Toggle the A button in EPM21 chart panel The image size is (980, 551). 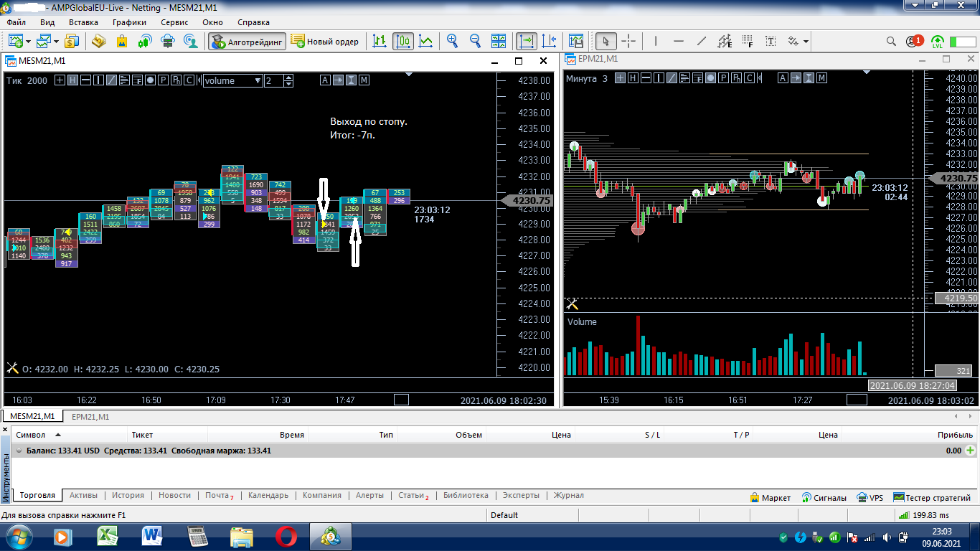783,78
